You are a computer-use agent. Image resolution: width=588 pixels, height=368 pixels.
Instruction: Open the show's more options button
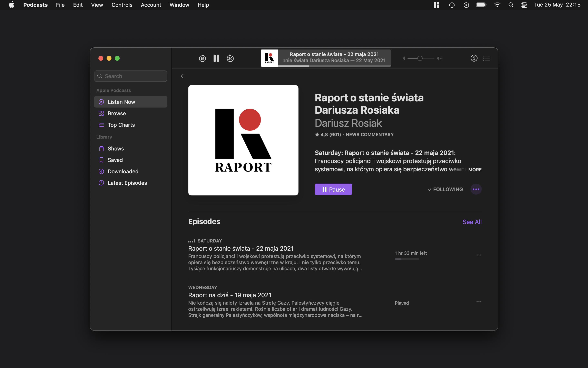coord(476,189)
